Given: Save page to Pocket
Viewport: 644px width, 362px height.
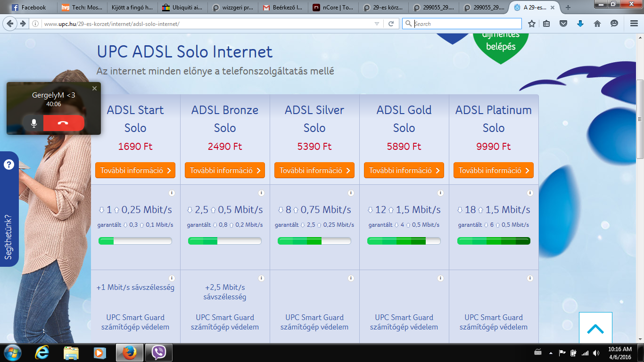Looking at the screenshot, I should (563, 24).
